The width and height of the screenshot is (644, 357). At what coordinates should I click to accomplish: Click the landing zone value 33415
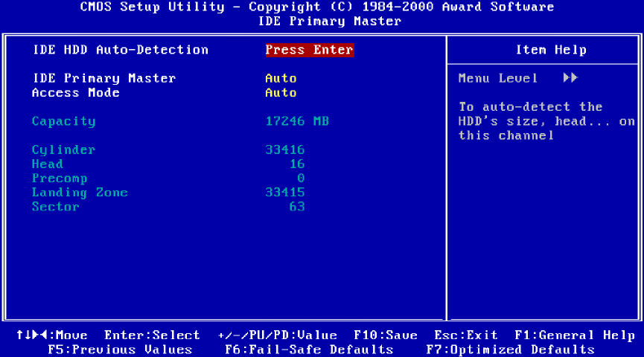285,193
